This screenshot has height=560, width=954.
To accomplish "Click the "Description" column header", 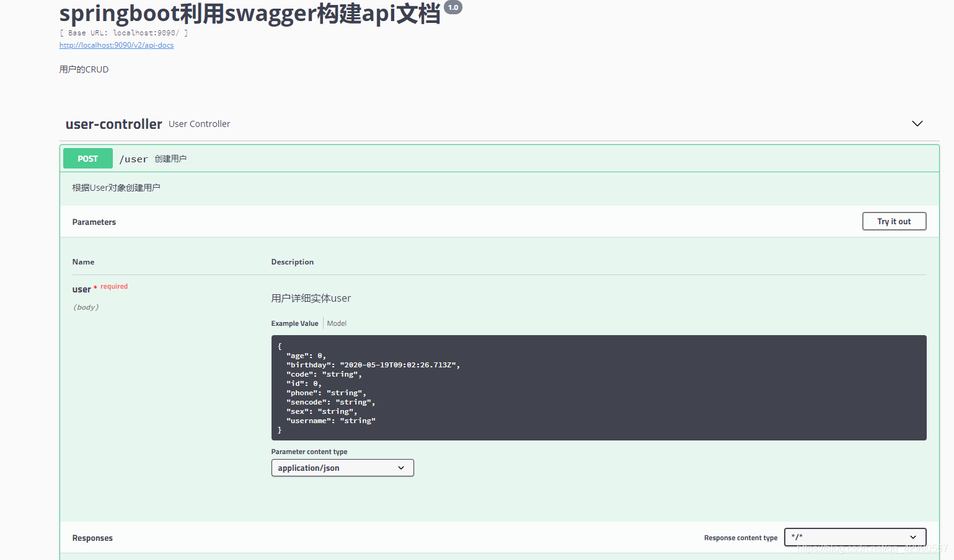I will point(293,262).
